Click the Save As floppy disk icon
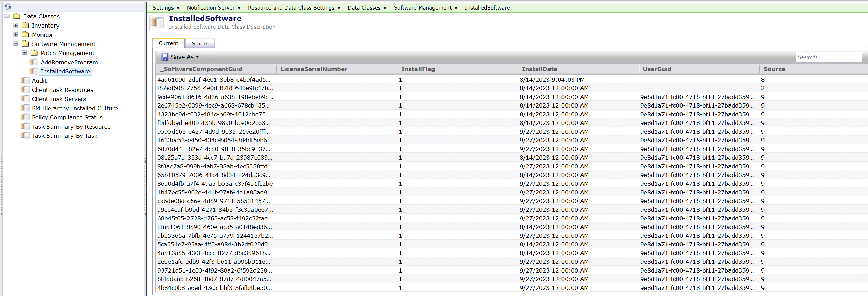Image resolution: width=868 pixels, height=296 pixels. [x=165, y=57]
